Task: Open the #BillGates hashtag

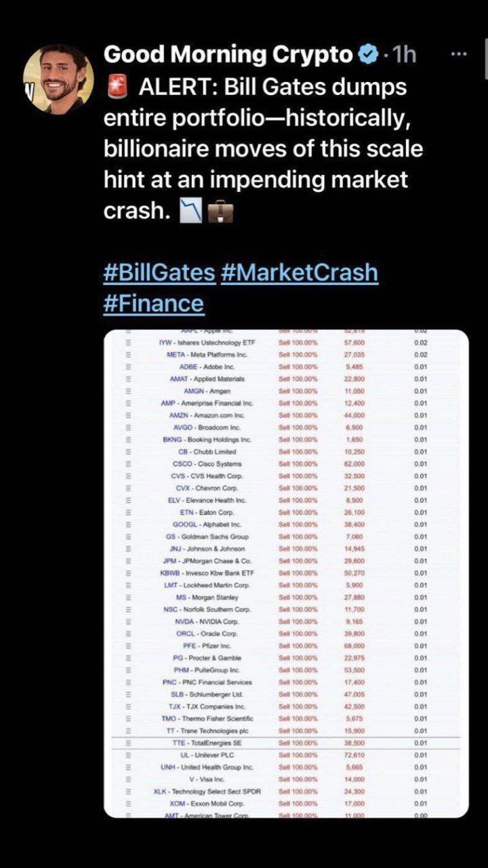Action: [x=159, y=273]
